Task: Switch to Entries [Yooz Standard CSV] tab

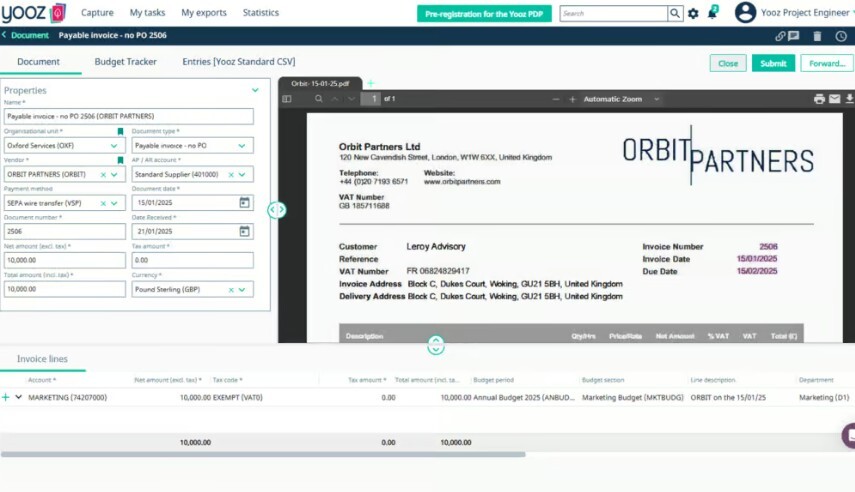Action: point(239,62)
